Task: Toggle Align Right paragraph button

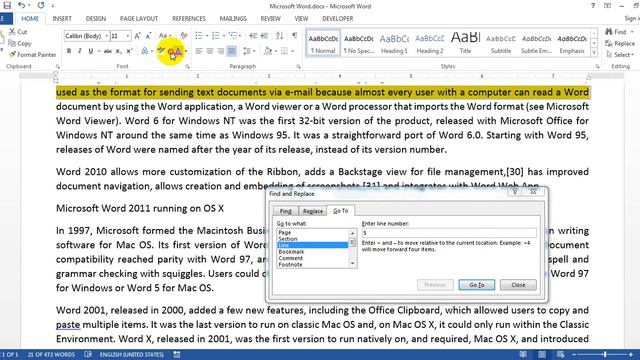Action: coord(221,51)
